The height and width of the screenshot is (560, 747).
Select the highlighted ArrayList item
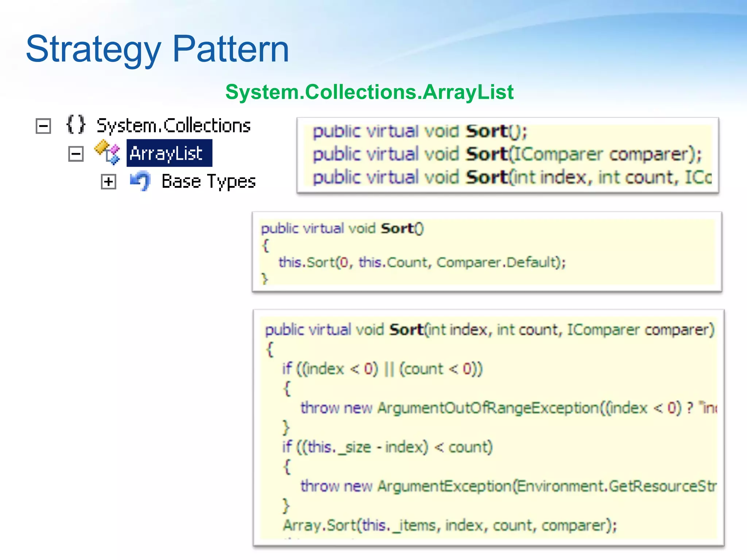click(169, 153)
